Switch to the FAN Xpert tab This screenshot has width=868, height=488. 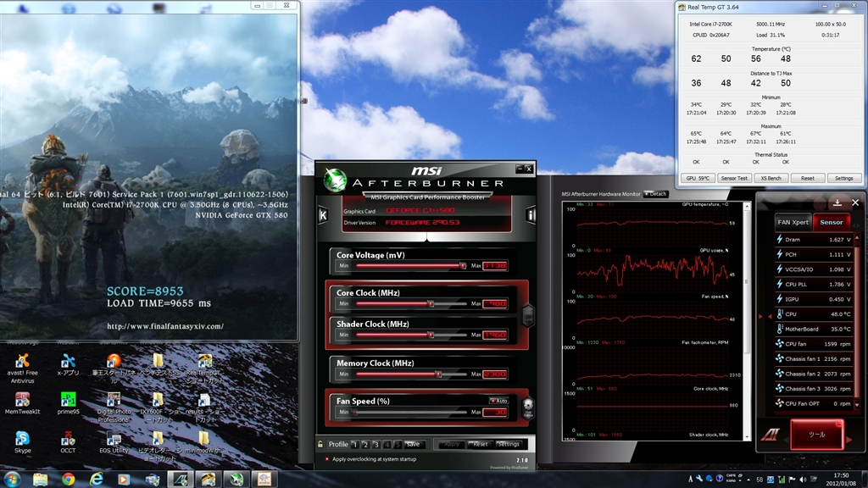pyautogui.click(x=793, y=222)
